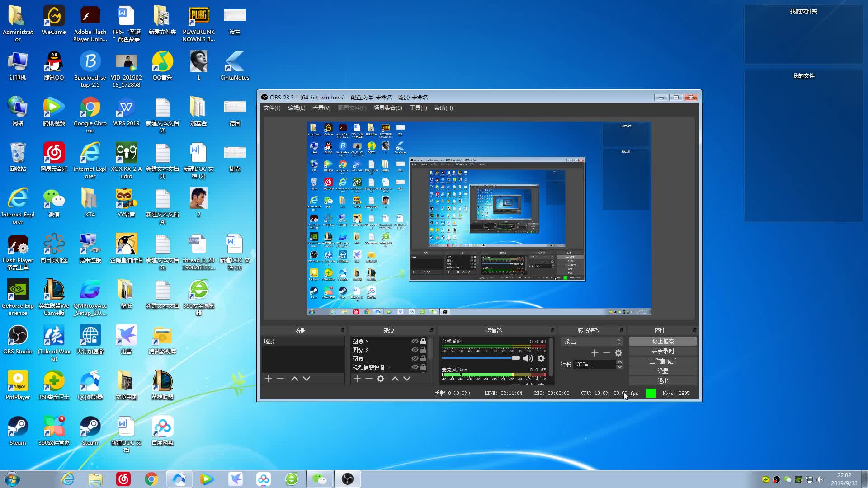Screen dimensions: 868x488
Task: Adjust the 台式音响 volume slider handle
Action: pos(515,358)
